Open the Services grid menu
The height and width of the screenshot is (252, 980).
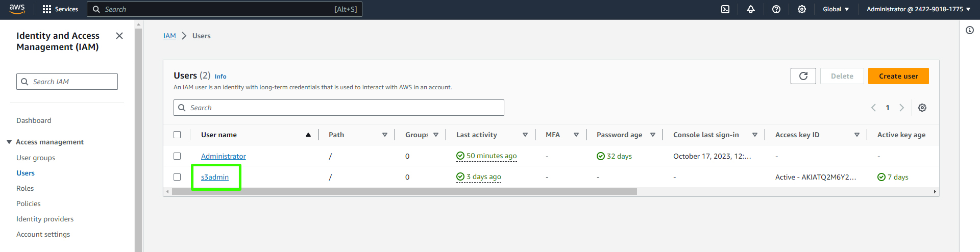[60, 9]
